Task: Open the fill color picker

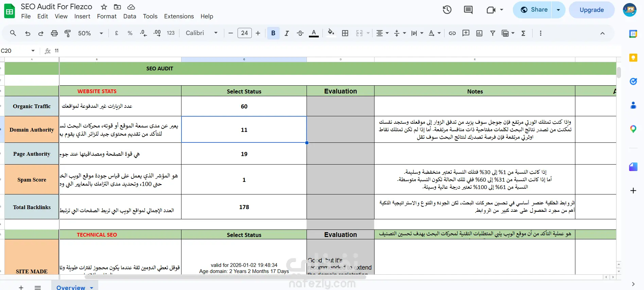Action: [331, 33]
